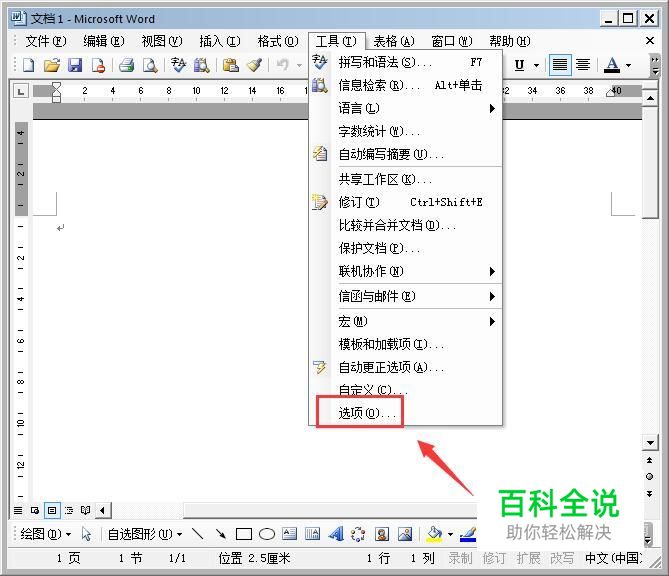Expand the Macro submenu

click(405, 321)
